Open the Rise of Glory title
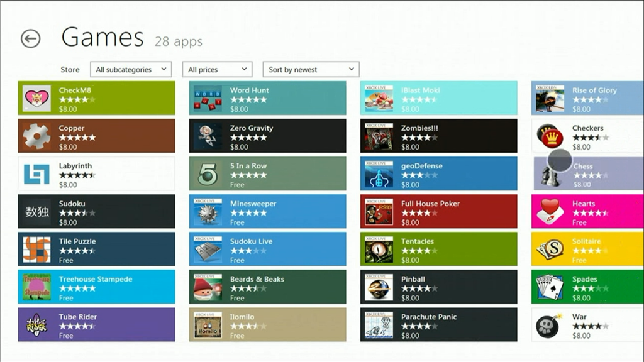Viewport: 644px width, 362px height. pos(594,90)
